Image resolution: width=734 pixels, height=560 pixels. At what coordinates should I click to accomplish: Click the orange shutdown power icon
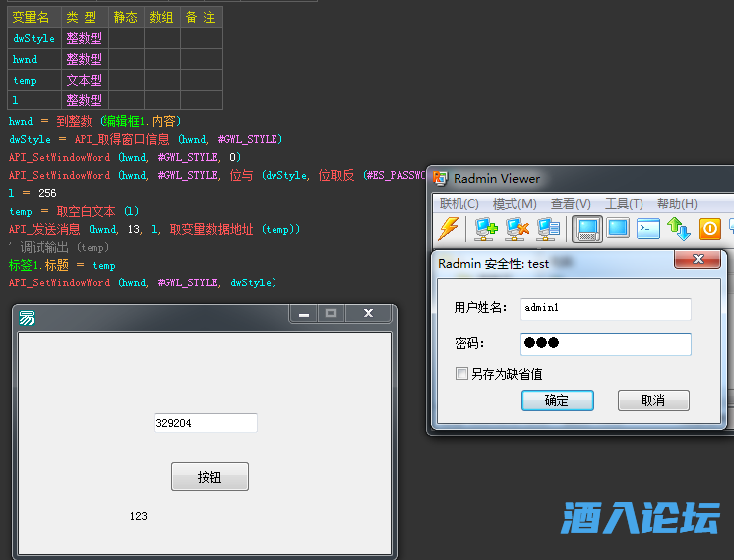710,229
